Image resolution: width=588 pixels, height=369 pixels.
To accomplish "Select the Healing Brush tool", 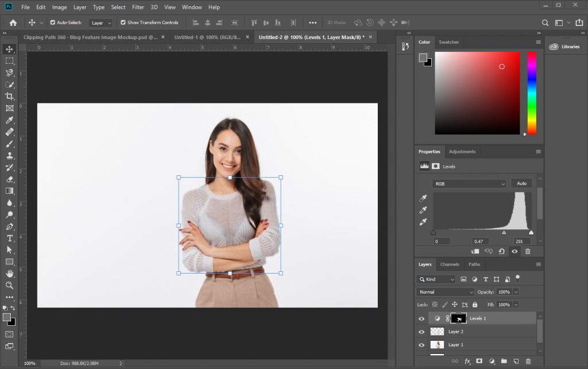I will [9, 132].
